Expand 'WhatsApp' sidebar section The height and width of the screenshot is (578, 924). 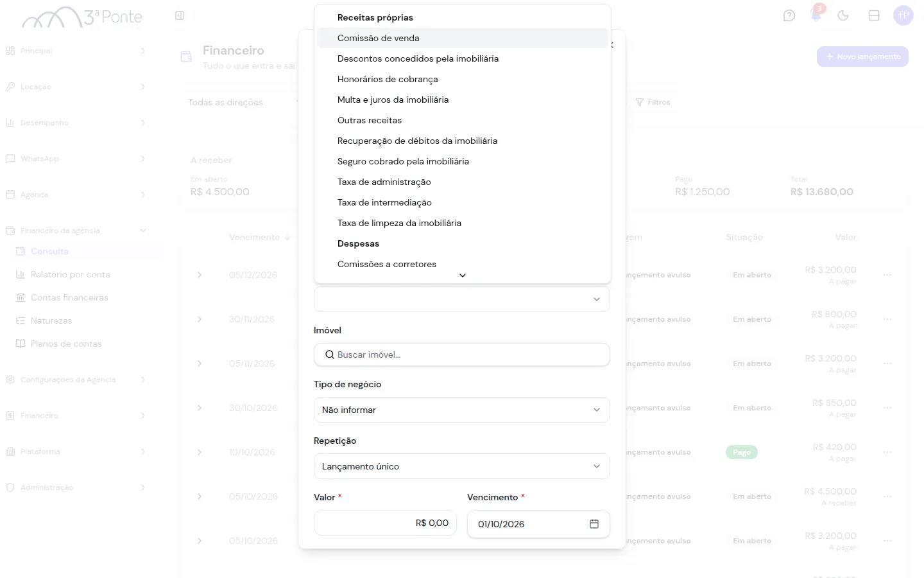tap(76, 159)
